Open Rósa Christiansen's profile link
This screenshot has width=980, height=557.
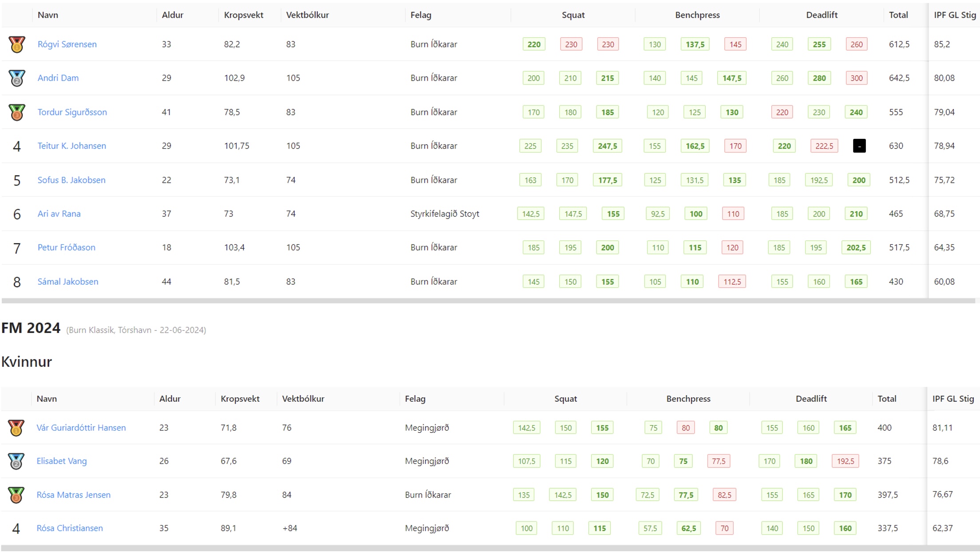pos(70,528)
